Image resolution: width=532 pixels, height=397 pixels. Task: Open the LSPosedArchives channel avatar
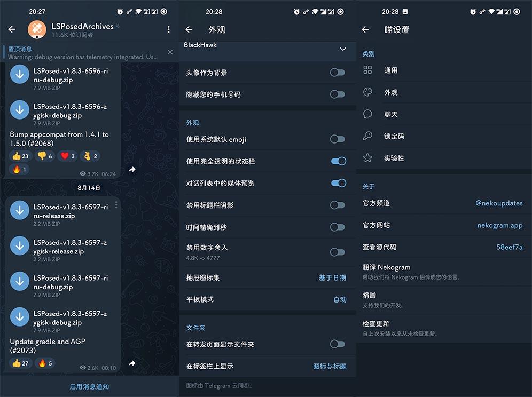click(x=37, y=29)
